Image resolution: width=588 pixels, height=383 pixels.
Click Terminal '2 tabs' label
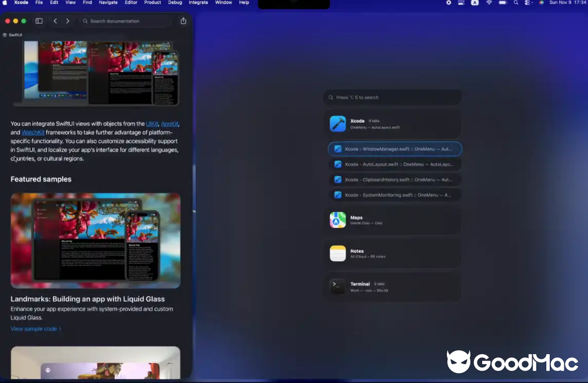click(379, 284)
